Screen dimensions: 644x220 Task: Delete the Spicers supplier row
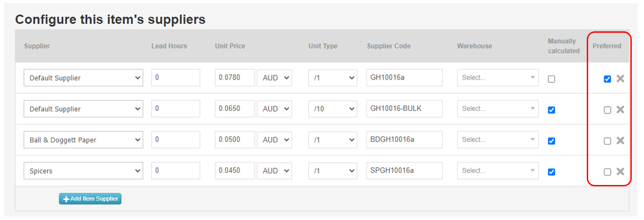coord(620,171)
